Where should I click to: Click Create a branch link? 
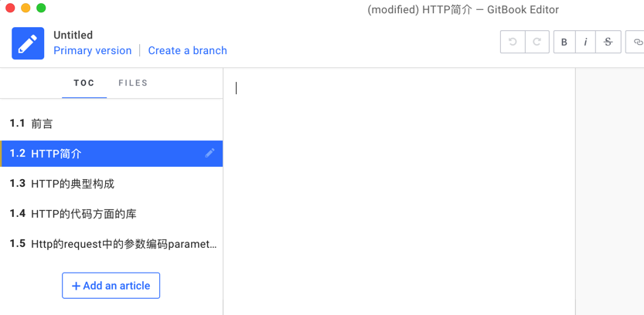187,51
